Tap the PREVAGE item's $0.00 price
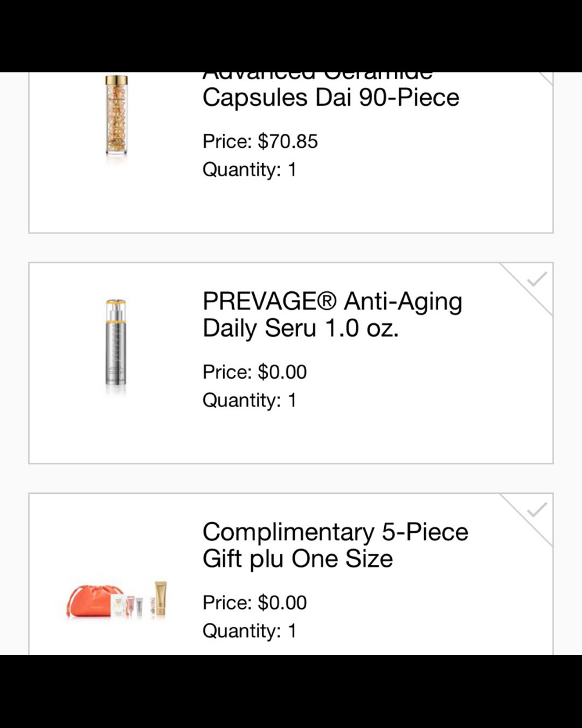The height and width of the screenshot is (728, 582). point(255,372)
